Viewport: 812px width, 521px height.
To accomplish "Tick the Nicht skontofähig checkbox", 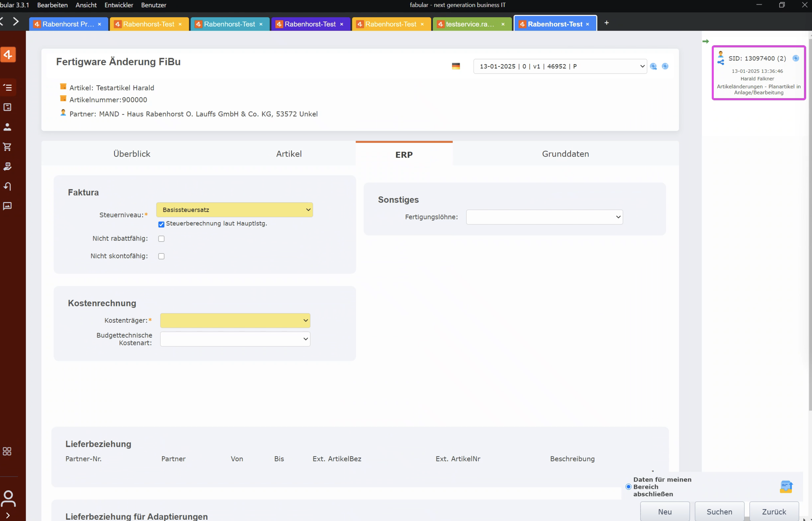I will [x=161, y=256].
